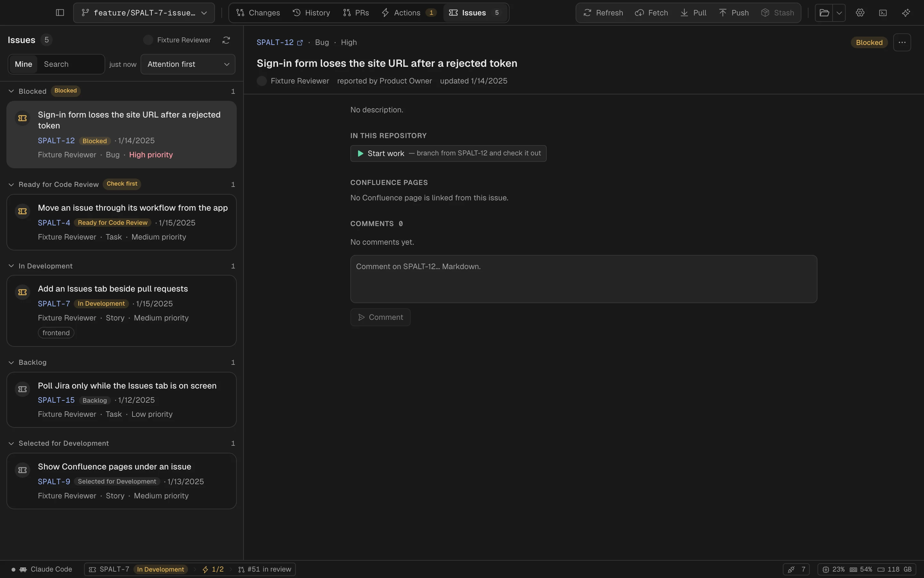Click the Comment submit button
The width and height of the screenshot is (924, 578).
click(x=380, y=317)
